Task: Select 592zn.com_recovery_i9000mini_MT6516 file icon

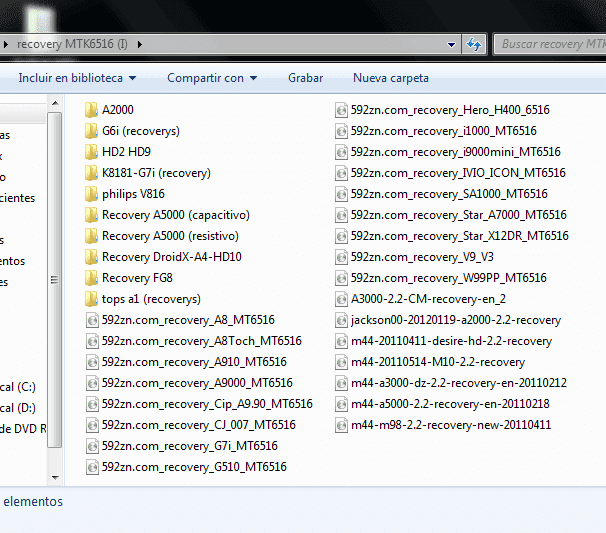Action: pos(341,152)
